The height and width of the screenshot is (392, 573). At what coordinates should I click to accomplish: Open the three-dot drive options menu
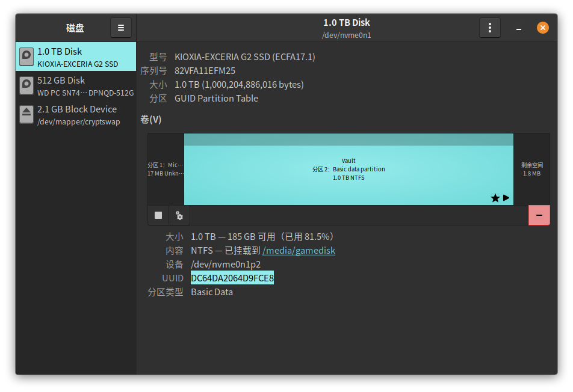coord(489,27)
